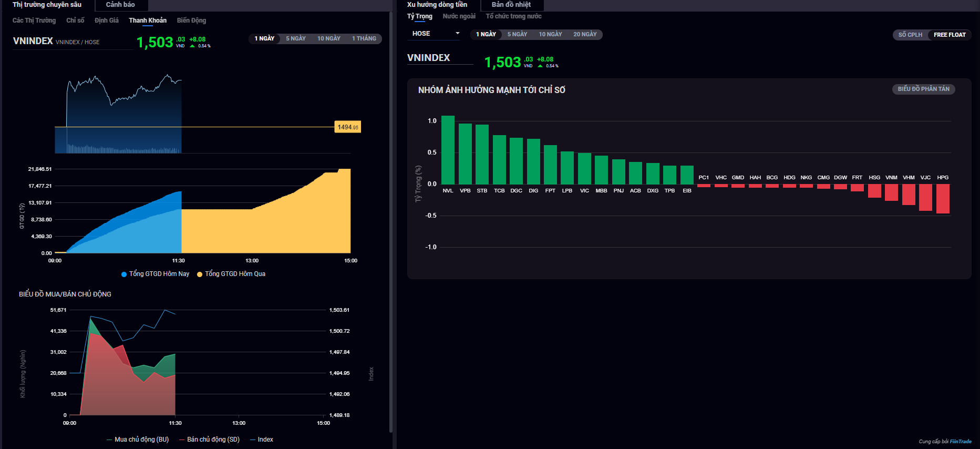Show the Nước ngoài view

(459, 16)
